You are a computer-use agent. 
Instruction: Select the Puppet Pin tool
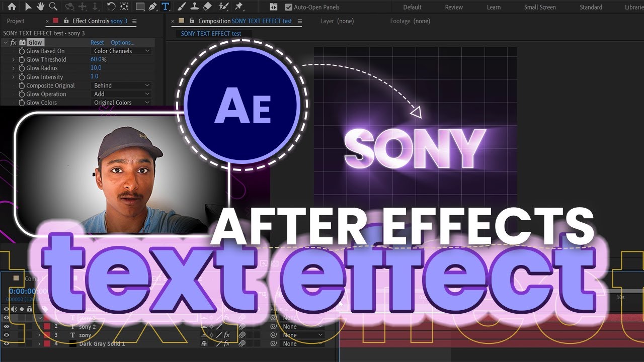click(x=239, y=7)
